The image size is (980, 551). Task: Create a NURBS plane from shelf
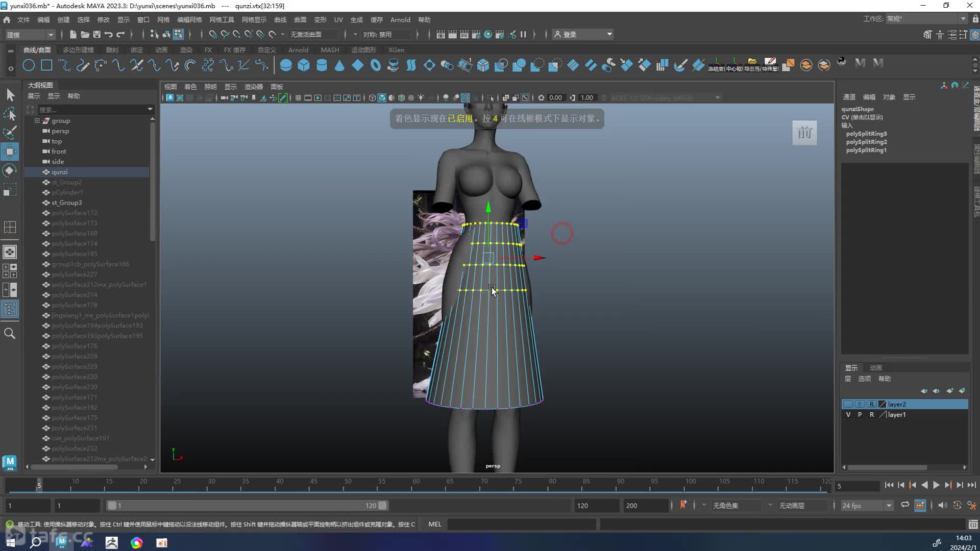click(x=358, y=65)
